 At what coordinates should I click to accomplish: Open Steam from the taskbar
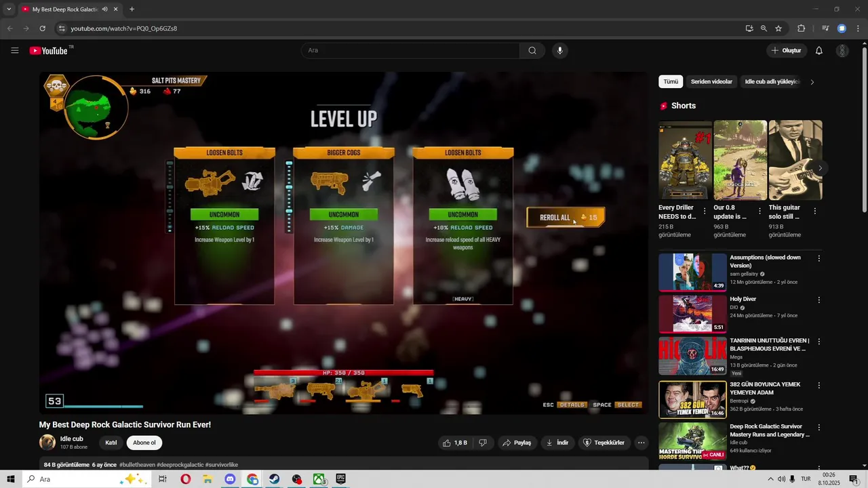coord(275,479)
